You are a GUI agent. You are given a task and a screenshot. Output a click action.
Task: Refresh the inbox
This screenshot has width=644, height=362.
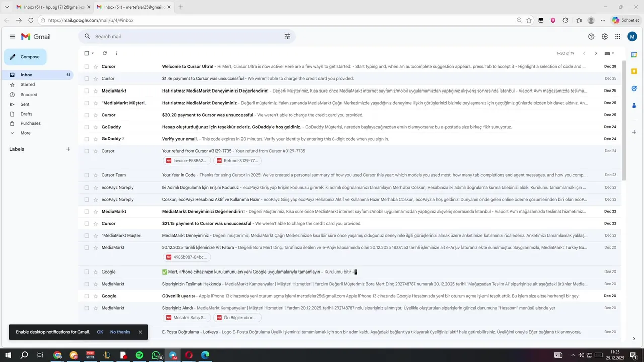[105, 53]
